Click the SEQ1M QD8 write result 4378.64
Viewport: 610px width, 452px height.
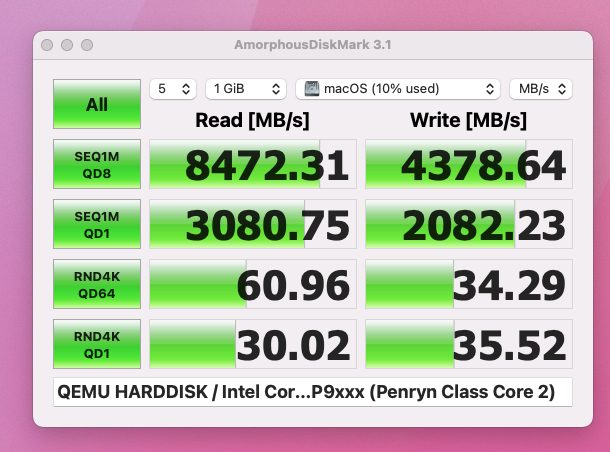pyautogui.click(x=469, y=164)
